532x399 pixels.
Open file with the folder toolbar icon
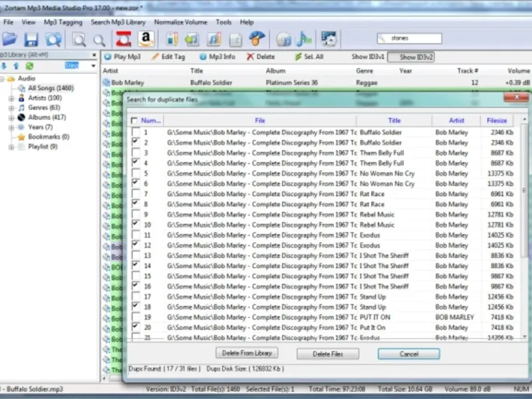coord(9,39)
